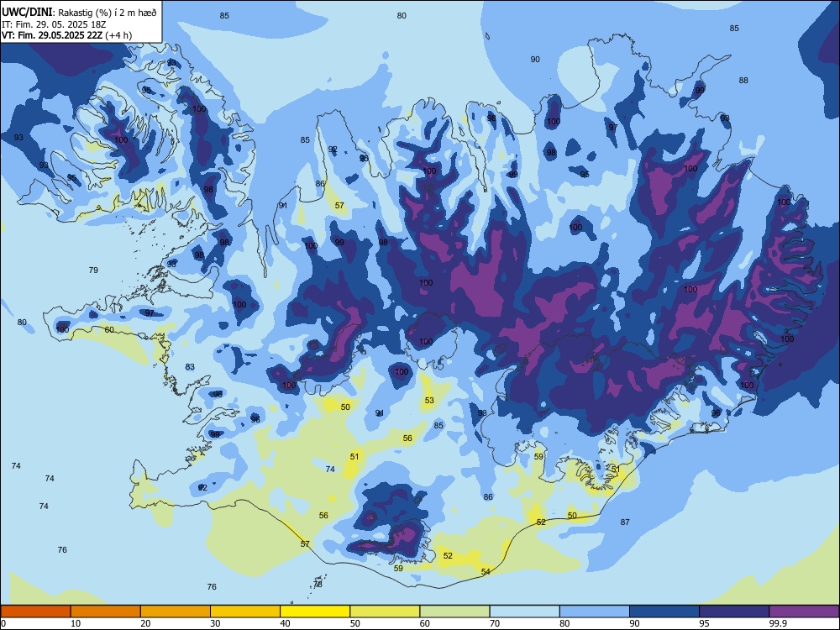Click the '79' humidity value on map

point(93,270)
